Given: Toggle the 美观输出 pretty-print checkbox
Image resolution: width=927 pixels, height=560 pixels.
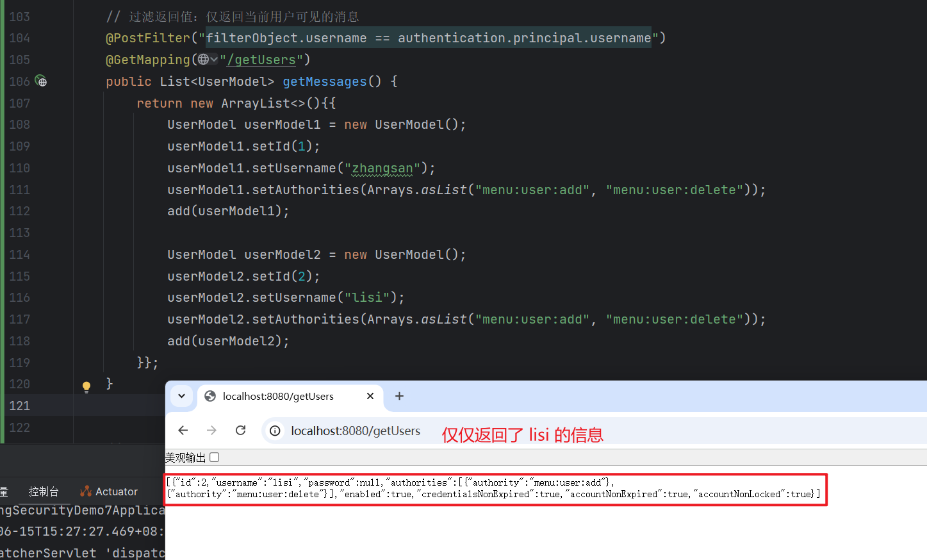Looking at the screenshot, I should click(215, 457).
